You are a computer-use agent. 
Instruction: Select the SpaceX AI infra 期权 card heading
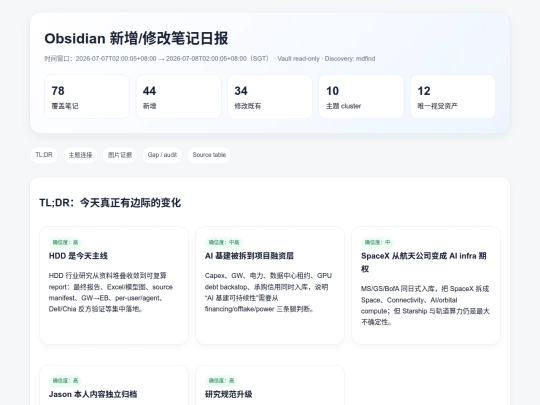pos(424,262)
